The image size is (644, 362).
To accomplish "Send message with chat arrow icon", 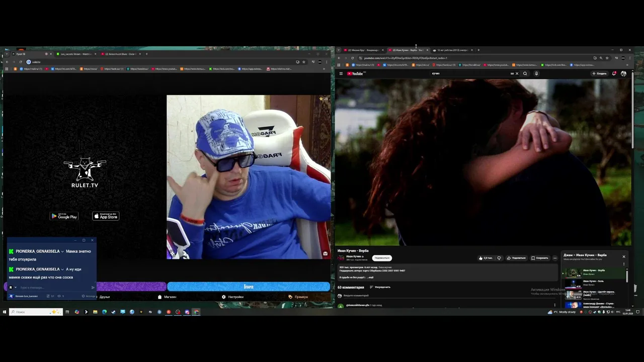I will coord(93,288).
